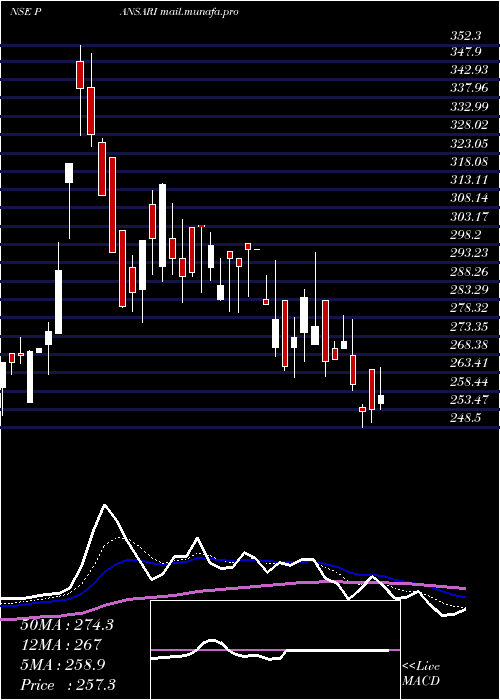Click the last white candle near 253.47
Screen dimensions: 500x700
[x=381, y=400]
